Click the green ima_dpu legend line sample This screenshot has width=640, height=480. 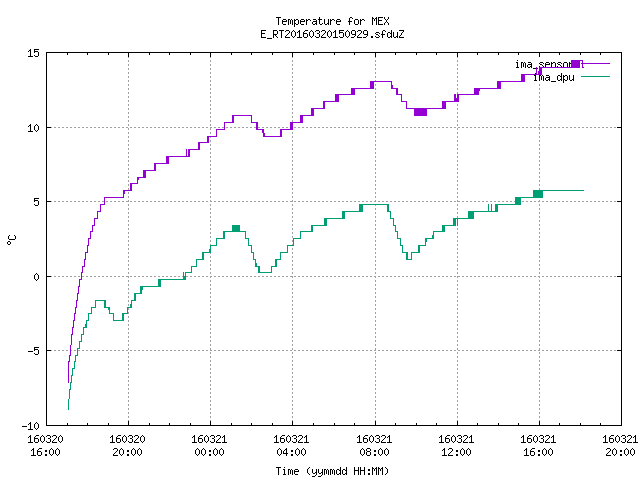pos(595,77)
